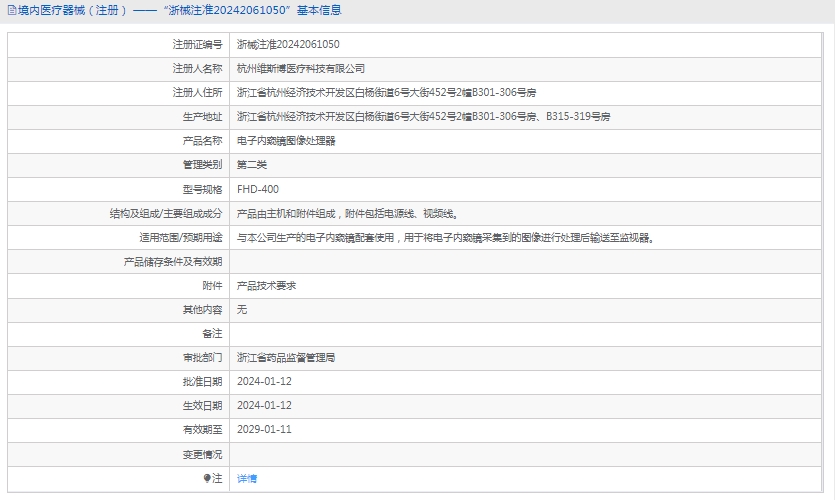Open the 详情 link in the notes row

247,479
